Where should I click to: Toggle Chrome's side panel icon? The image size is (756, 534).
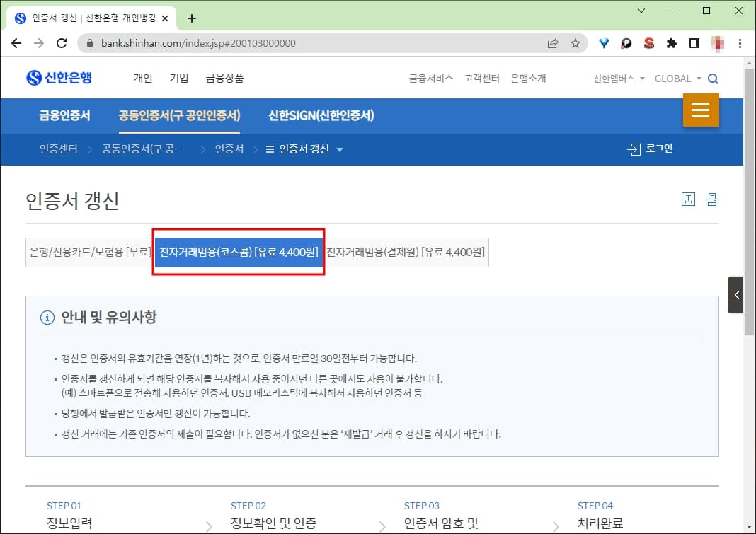pos(694,43)
